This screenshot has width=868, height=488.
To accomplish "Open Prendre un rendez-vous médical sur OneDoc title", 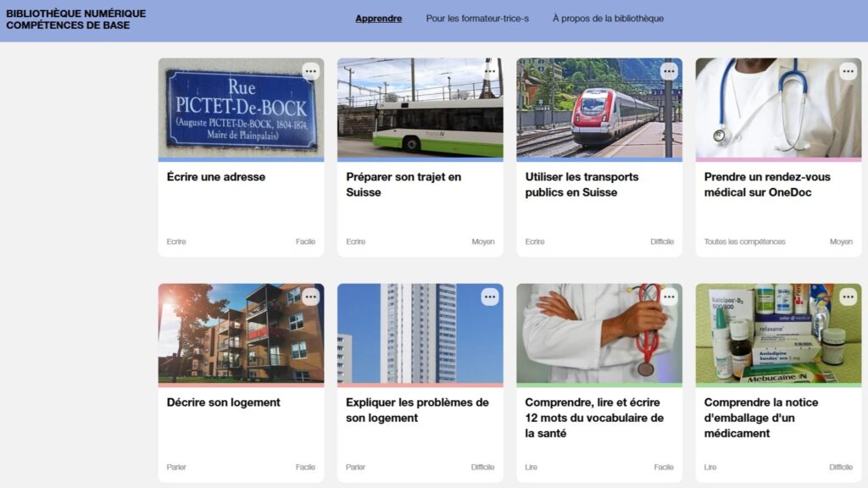I will tap(767, 185).
